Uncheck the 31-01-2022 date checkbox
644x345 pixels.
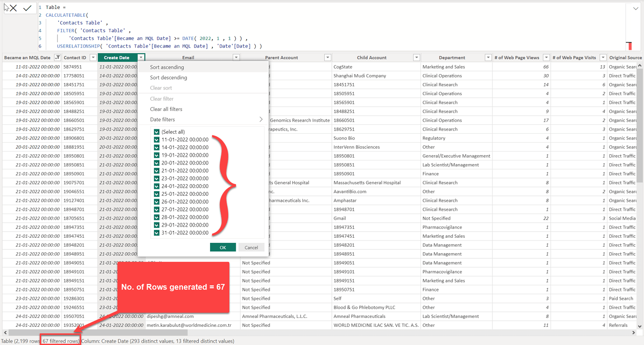click(x=157, y=233)
